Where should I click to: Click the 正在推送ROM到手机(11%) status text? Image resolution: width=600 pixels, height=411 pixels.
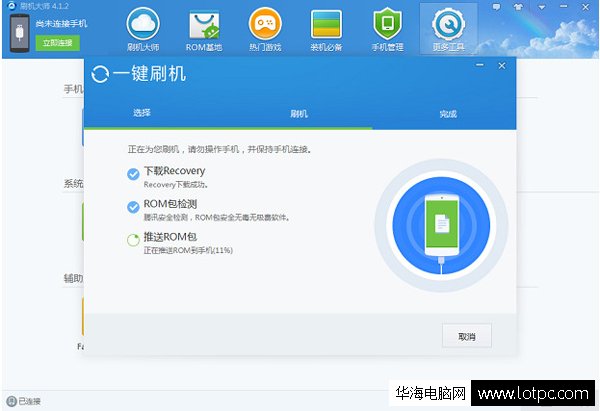click(188, 250)
